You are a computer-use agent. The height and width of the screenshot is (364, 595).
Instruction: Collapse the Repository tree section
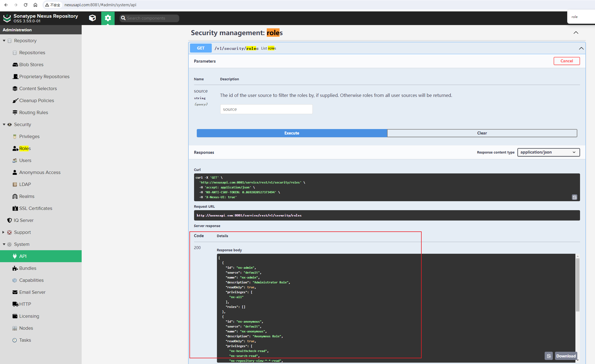4,41
